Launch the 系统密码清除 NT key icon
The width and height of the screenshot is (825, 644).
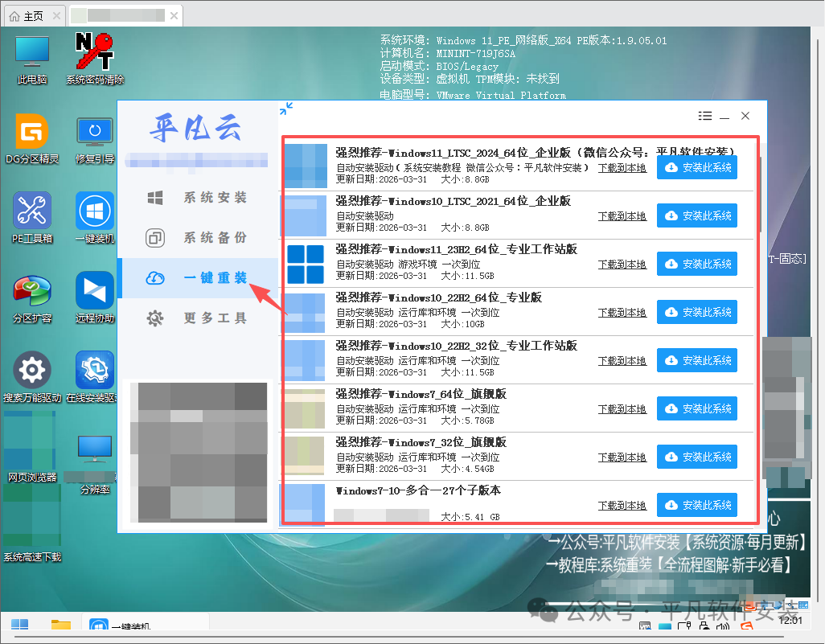[x=95, y=59]
